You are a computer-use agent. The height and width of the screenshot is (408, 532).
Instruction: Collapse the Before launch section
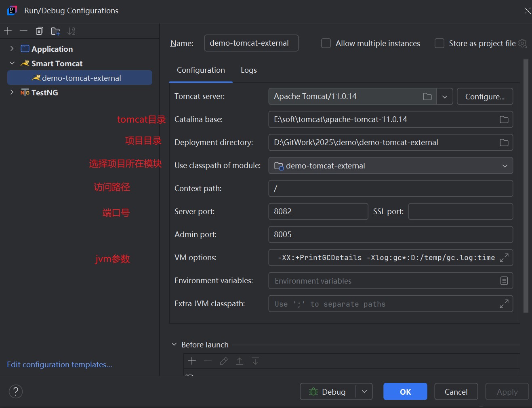tap(174, 344)
